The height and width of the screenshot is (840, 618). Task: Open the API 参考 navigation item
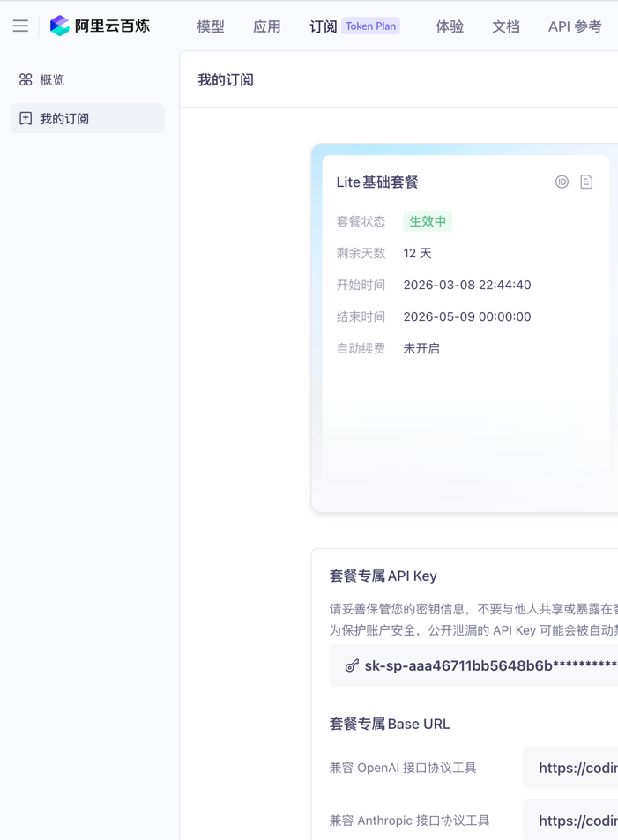(575, 26)
